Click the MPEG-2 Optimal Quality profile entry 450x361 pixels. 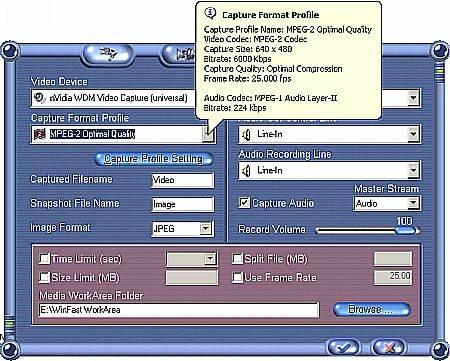coord(92,134)
